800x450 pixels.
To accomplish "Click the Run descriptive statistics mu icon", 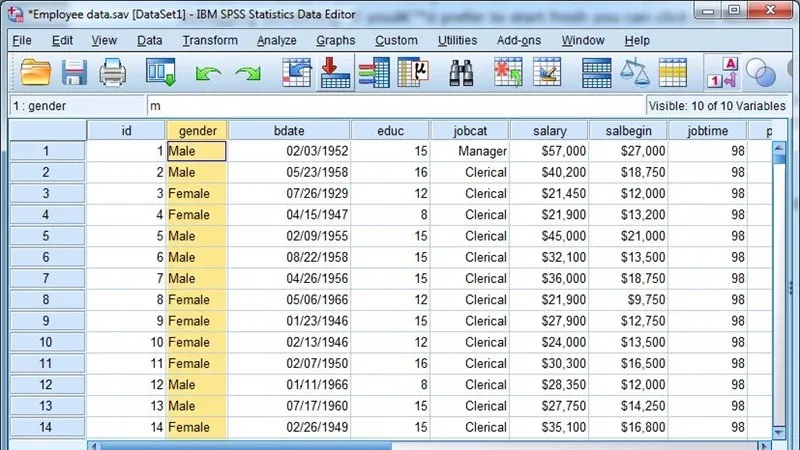I will click(x=413, y=72).
